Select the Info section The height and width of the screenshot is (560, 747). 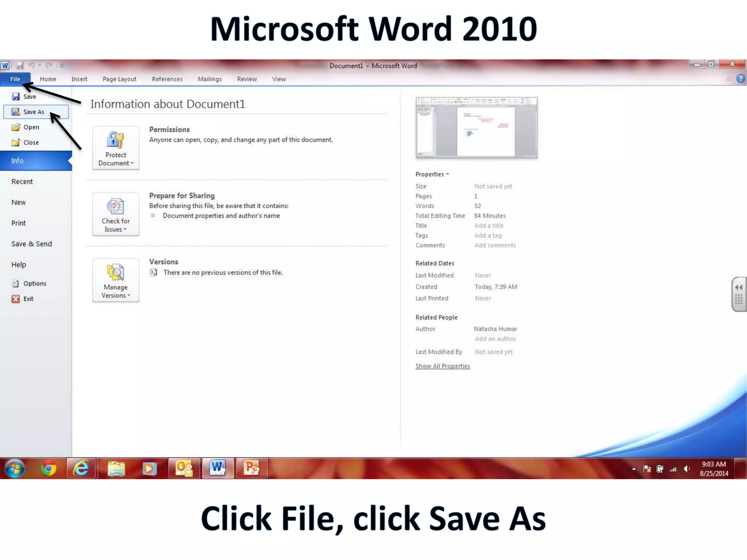coord(36,161)
